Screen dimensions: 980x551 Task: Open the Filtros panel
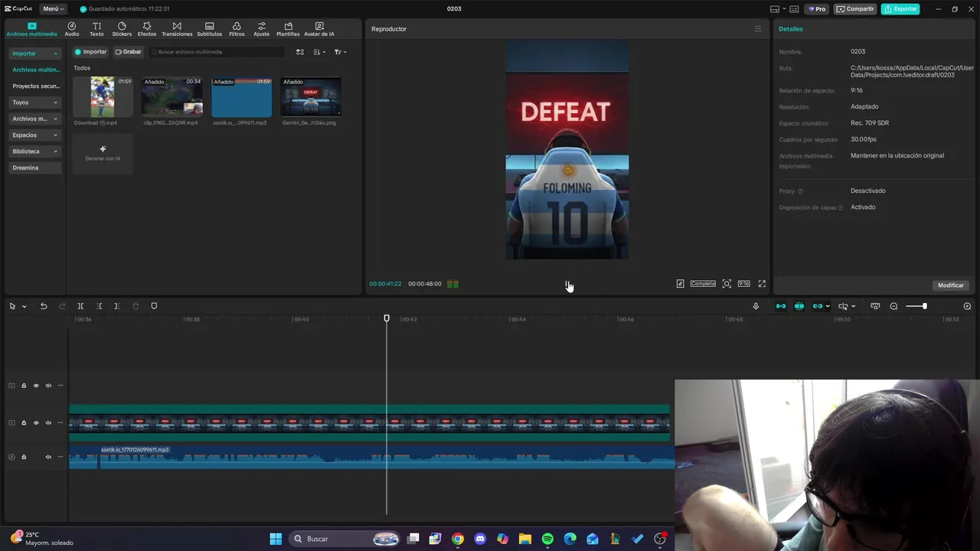(x=237, y=29)
